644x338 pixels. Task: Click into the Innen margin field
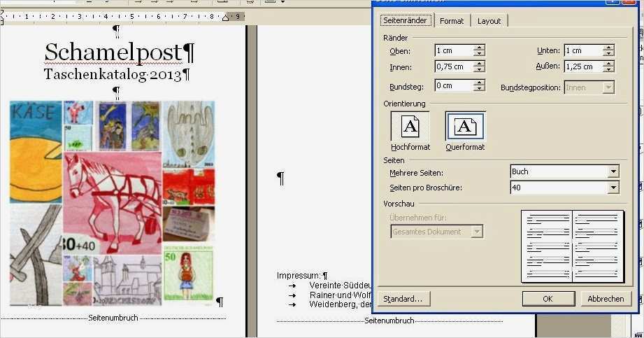pyautogui.click(x=455, y=66)
